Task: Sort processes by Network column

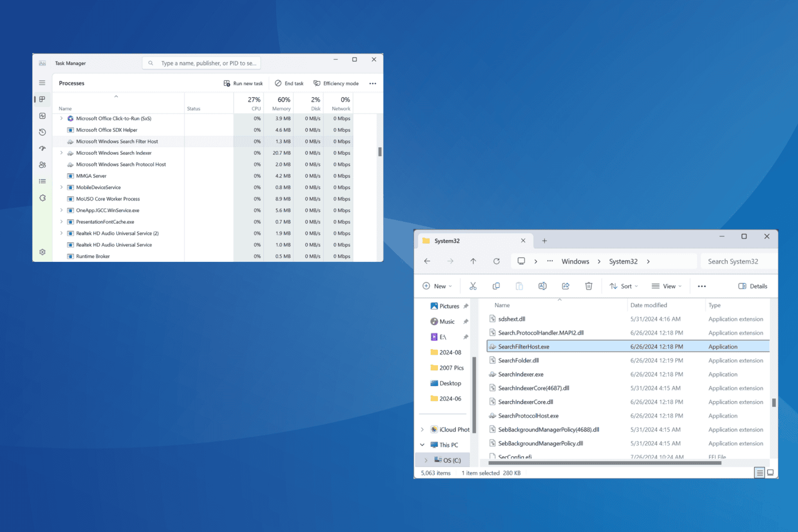Action: (338, 103)
